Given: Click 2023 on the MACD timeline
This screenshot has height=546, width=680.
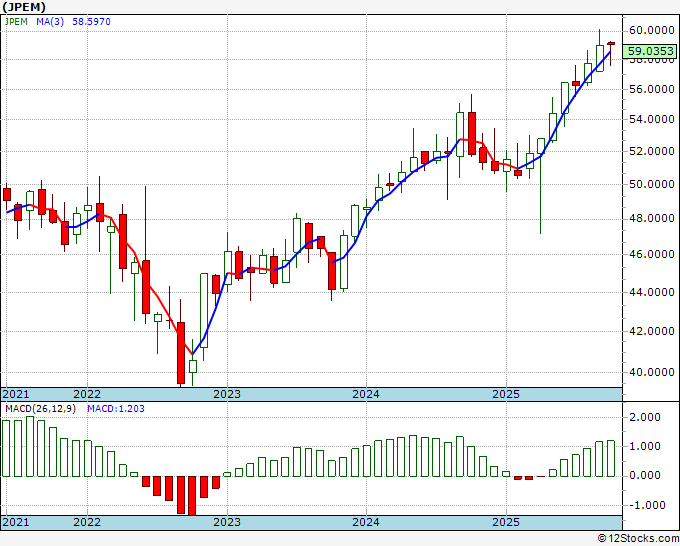Looking at the screenshot, I should pos(227,522).
